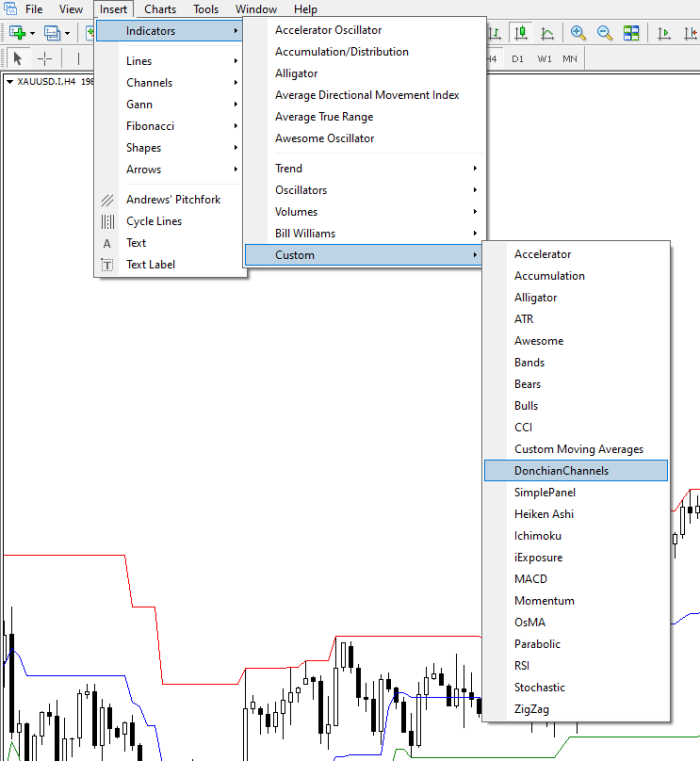Expand the Bill Williams submenu
The width and height of the screenshot is (700, 761).
(x=364, y=233)
